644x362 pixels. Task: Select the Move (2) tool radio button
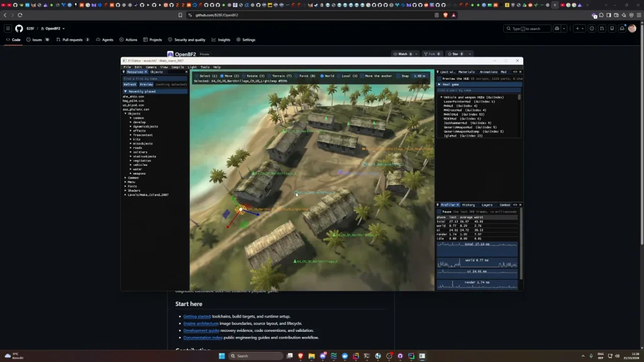coord(222,76)
